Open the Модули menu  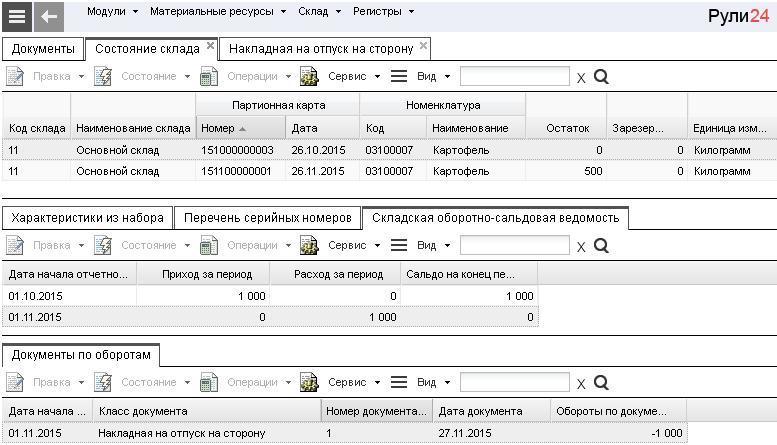pos(112,11)
